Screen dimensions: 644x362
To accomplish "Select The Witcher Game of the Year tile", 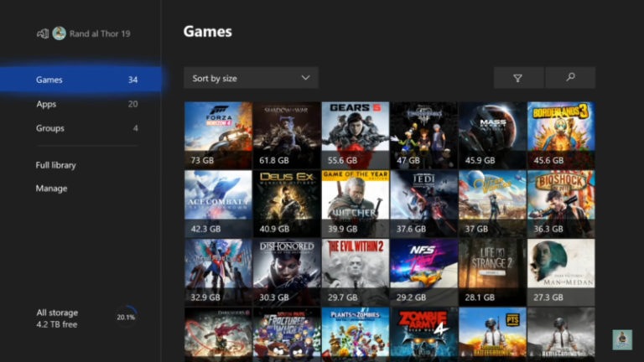I will [356, 204].
